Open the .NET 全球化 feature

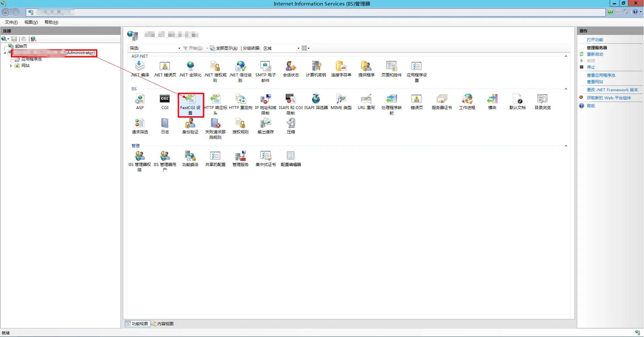tap(190, 69)
